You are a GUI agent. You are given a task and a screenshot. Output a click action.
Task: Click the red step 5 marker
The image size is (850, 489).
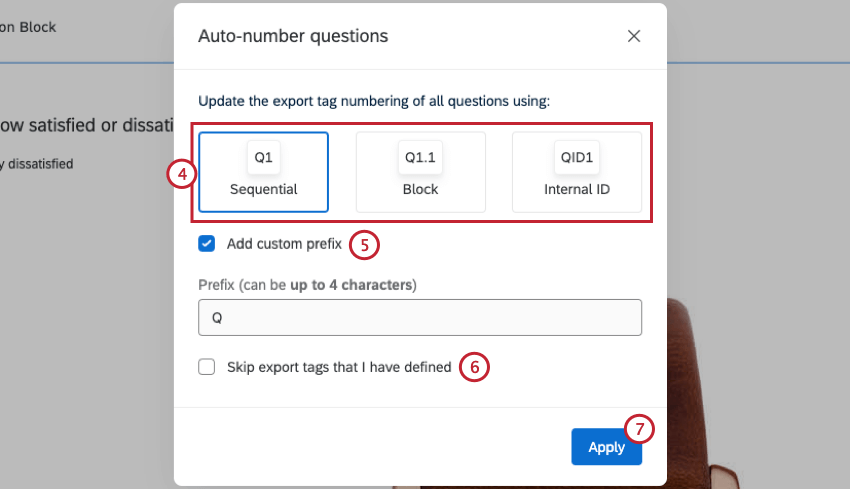tap(364, 243)
